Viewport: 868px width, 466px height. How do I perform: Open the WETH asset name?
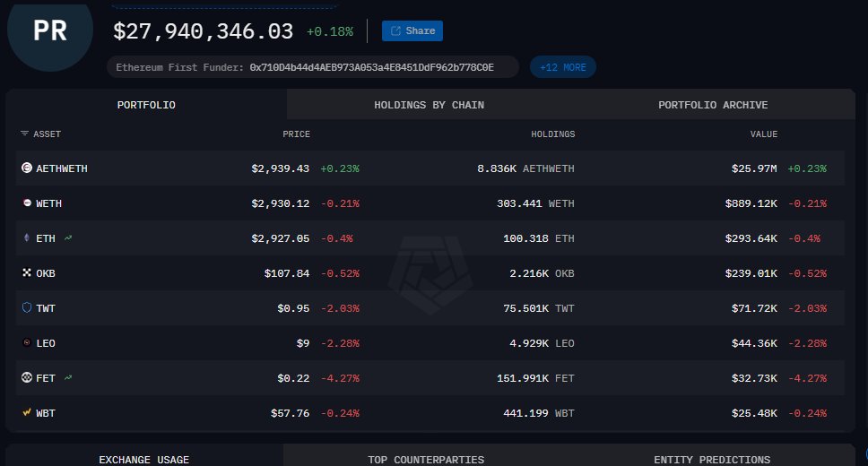pos(48,203)
